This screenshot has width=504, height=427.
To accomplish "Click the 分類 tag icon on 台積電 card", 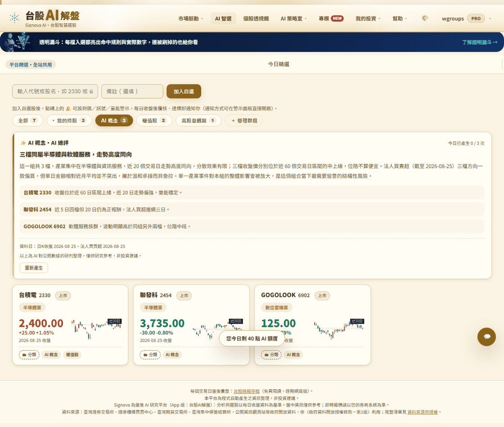I will 29,355.
